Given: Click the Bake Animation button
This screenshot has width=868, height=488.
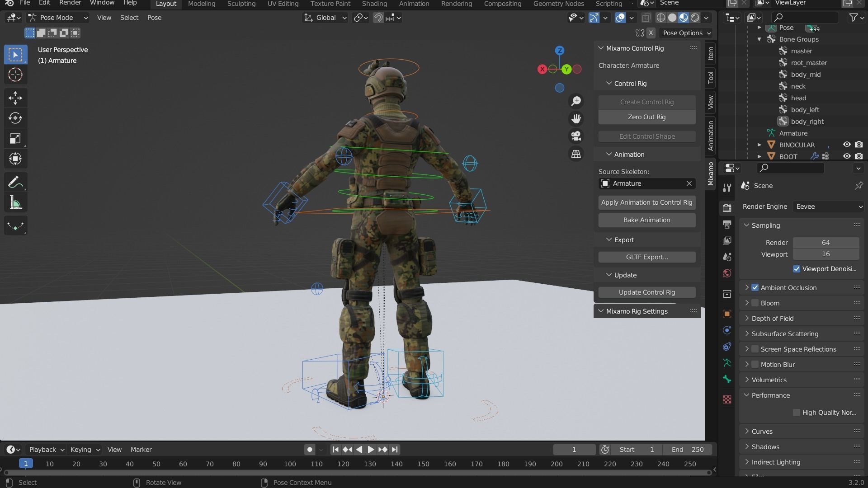Looking at the screenshot, I should coord(646,220).
